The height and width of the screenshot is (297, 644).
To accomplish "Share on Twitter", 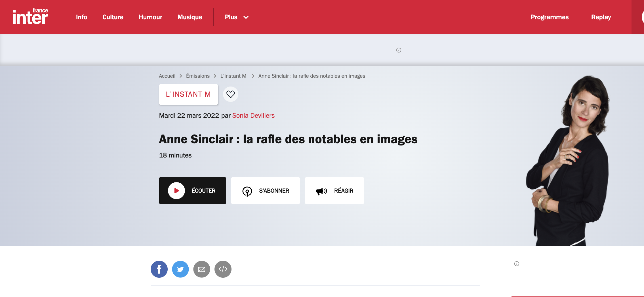I will pos(180,269).
